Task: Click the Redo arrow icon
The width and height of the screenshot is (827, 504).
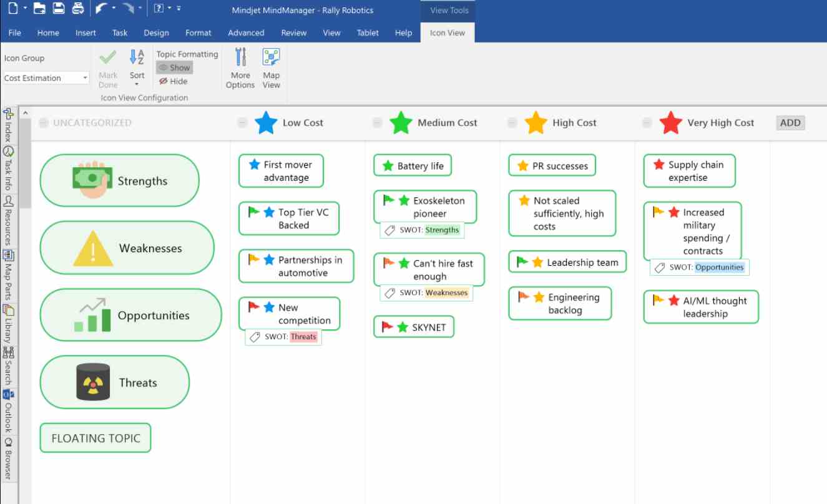Action: coord(129,8)
